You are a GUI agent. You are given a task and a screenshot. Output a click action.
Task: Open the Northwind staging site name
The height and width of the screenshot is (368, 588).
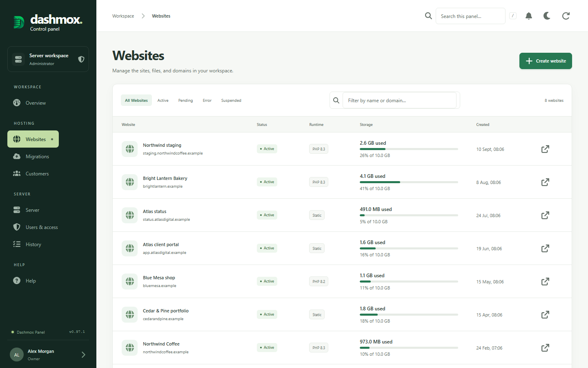point(162,145)
